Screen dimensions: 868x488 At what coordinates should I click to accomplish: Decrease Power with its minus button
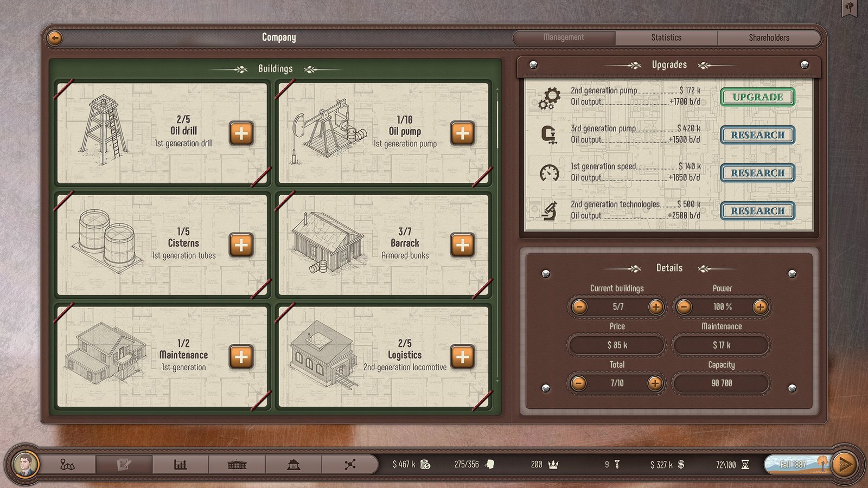tap(684, 307)
